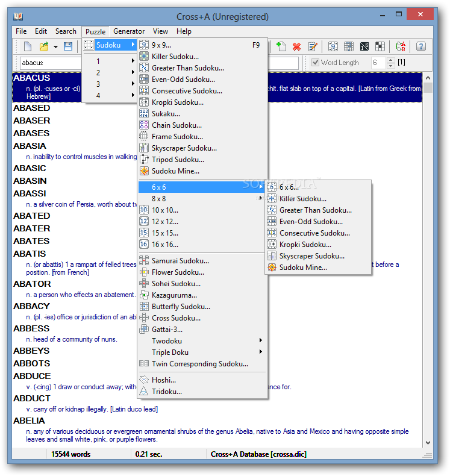Click the red X delete icon
This screenshot has width=450, height=476.
click(297, 46)
